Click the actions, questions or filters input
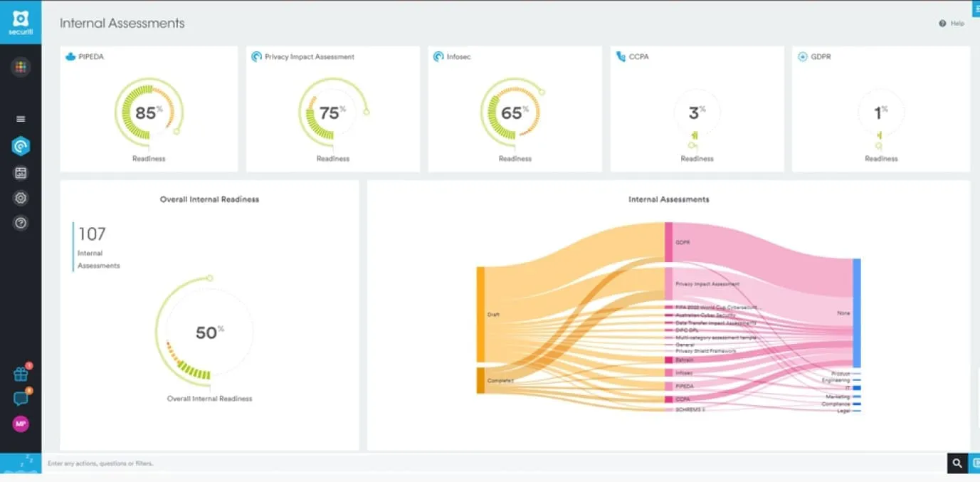Viewport: 980px width, 482px height. point(491,463)
